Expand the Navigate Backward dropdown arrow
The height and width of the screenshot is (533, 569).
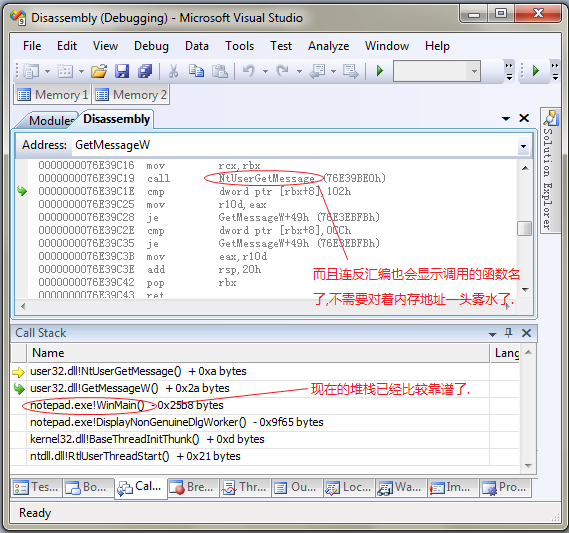coord(333,71)
